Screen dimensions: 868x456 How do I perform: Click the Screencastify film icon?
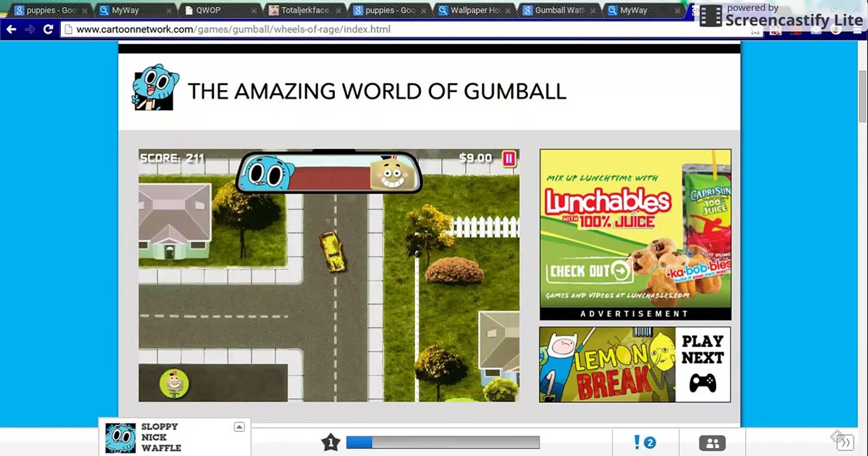pos(710,15)
